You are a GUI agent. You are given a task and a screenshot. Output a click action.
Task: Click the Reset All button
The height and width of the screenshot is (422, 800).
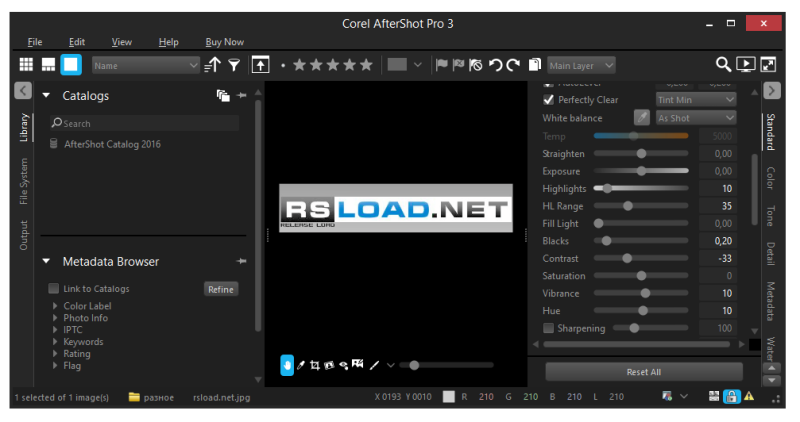point(644,372)
